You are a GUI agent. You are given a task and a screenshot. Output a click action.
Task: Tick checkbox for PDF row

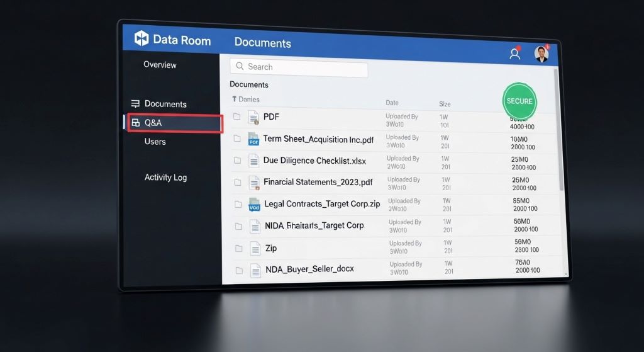pyautogui.click(x=236, y=116)
